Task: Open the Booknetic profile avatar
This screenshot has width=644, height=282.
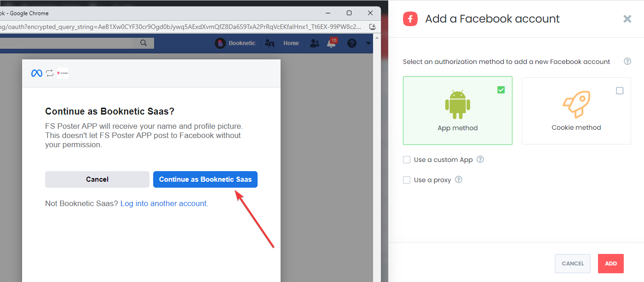Action: 220,43
